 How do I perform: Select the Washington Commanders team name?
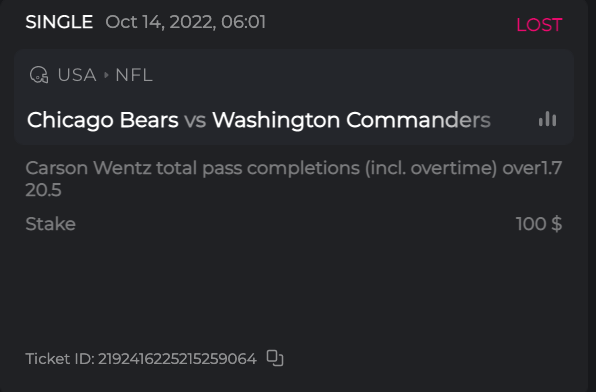tap(351, 120)
